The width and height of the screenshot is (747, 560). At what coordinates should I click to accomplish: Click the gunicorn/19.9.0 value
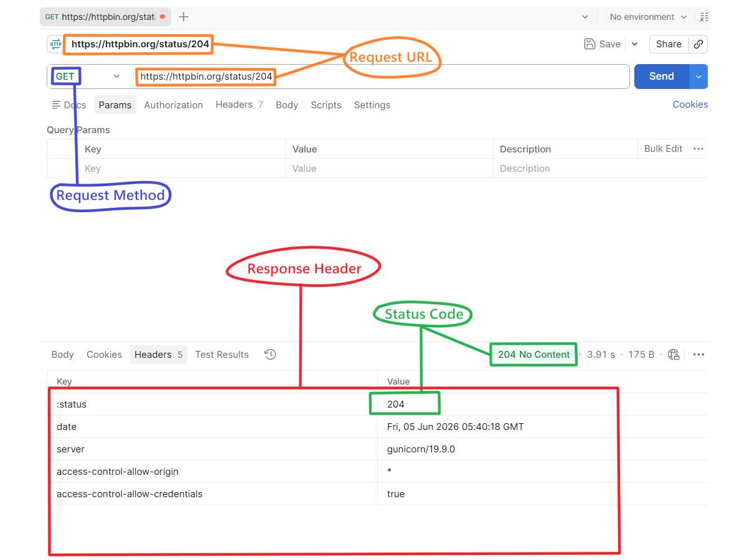click(421, 449)
